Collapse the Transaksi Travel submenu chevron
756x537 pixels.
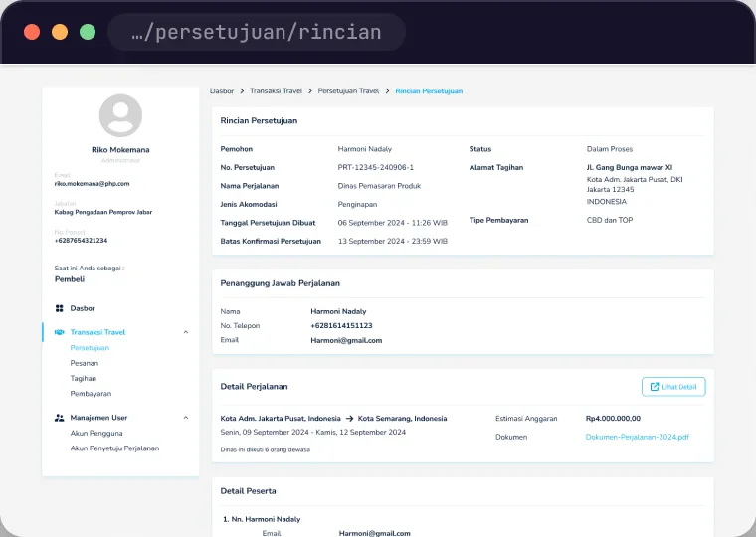click(x=186, y=332)
